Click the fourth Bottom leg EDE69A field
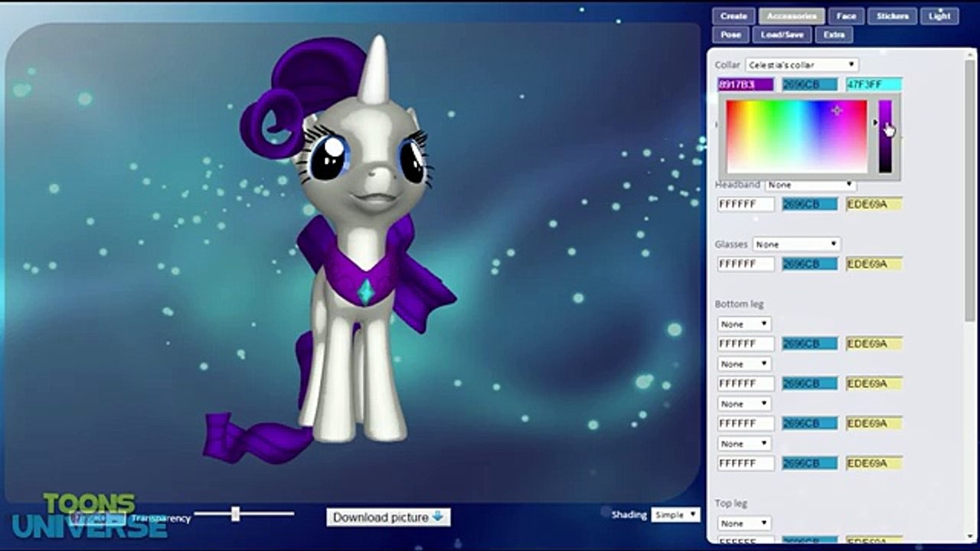This screenshot has width=980, height=551. pyautogui.click(x=874, y=464)
